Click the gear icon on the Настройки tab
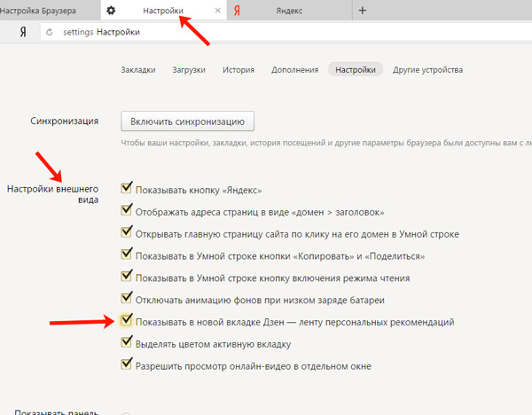This screenshot has width=532, height=415. click(111, 11)
